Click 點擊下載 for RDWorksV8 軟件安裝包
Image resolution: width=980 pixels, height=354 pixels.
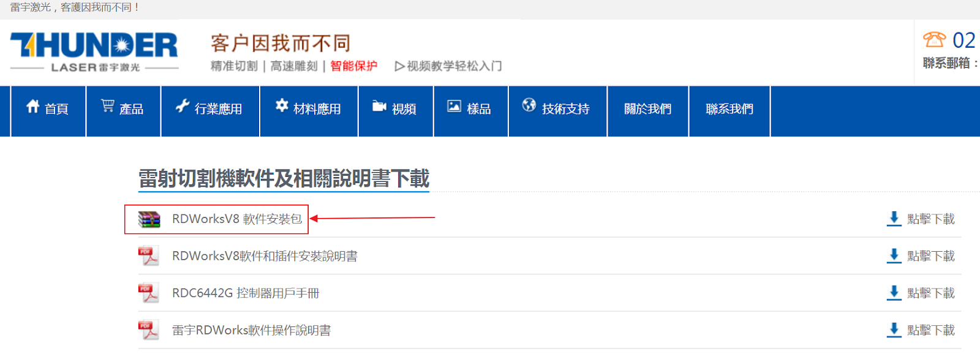[931, 219]
